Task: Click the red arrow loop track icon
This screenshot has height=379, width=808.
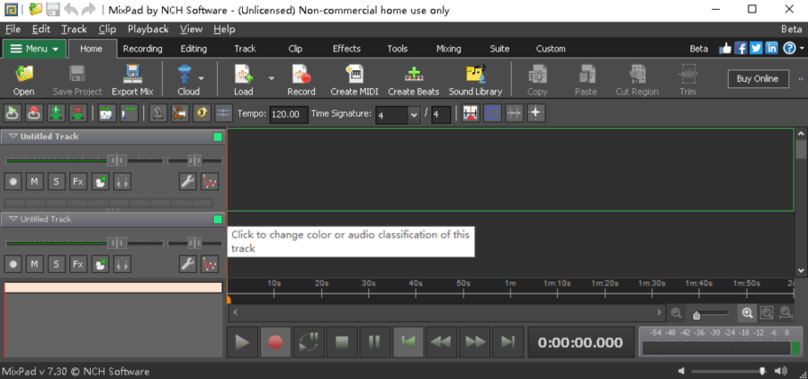Action: 34,113
